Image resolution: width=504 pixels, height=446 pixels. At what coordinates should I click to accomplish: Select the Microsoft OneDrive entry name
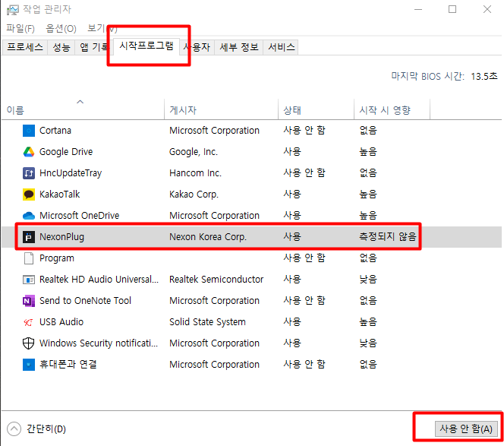click(x=79, y=215)
